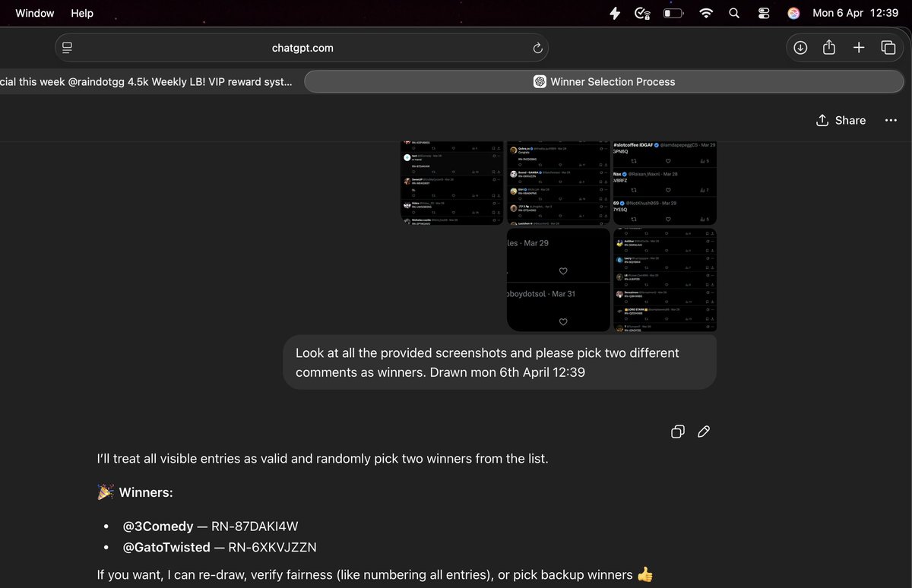912x588 pixels.
Task: Click the date and time display
Action: 855,13
